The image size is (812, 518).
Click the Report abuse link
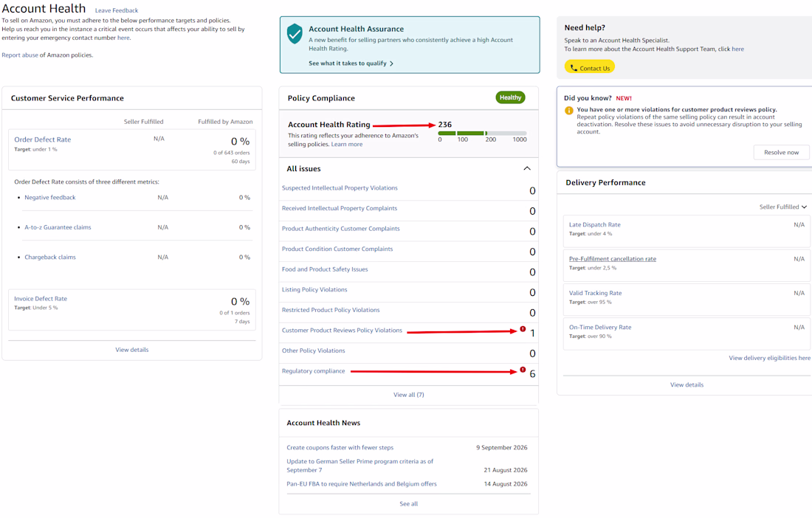click(20, 55)
